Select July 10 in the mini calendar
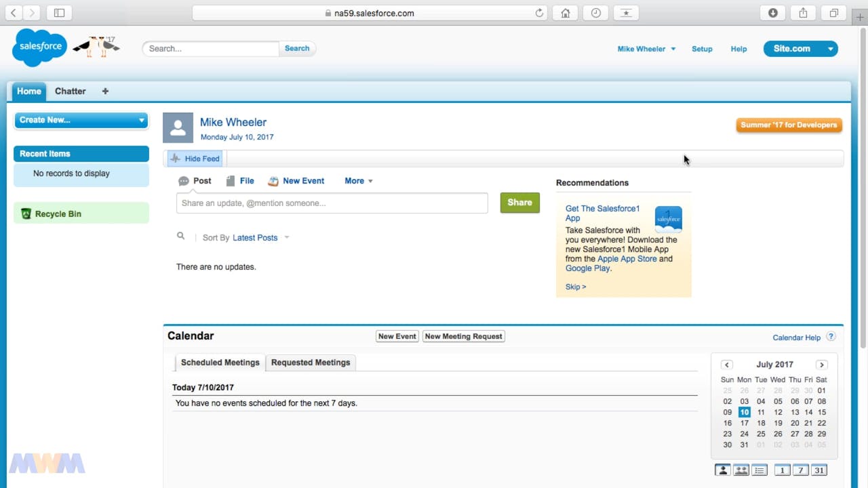 click(x=744, y=412)
